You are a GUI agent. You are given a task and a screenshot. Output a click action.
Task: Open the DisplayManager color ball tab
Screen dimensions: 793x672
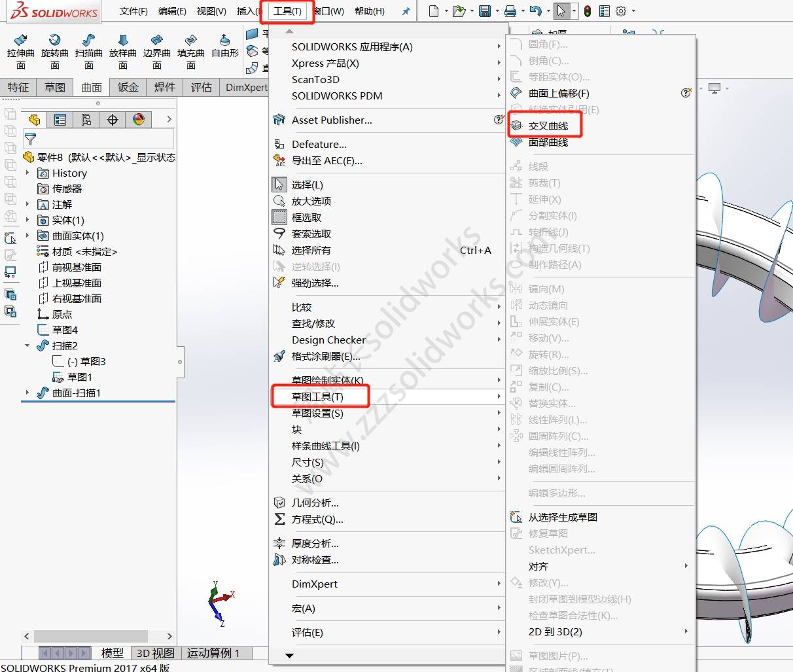coord(139,120)
